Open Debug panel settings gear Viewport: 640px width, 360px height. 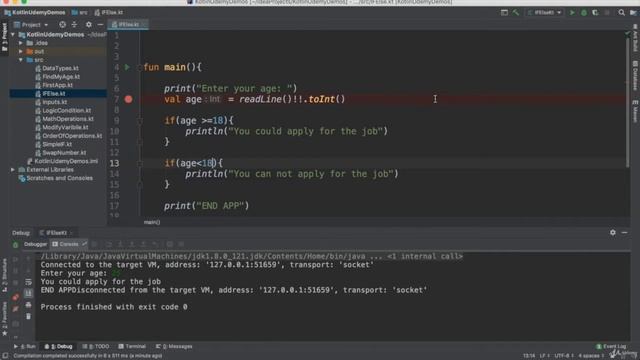[x=613, y=232]
